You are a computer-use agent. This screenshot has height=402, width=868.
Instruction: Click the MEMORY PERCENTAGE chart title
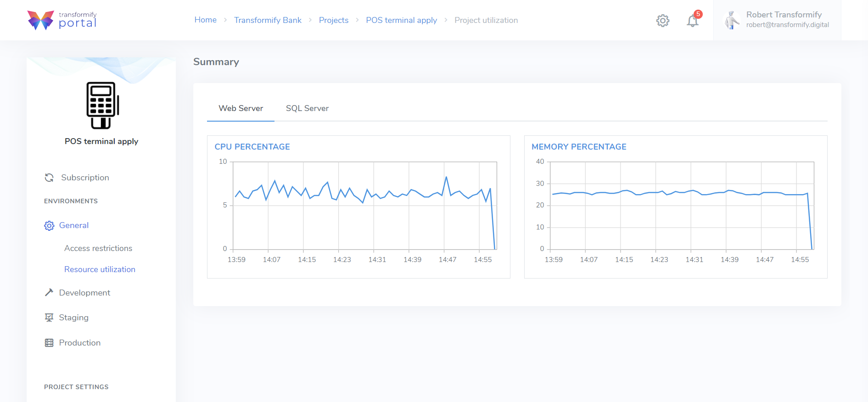579,147
